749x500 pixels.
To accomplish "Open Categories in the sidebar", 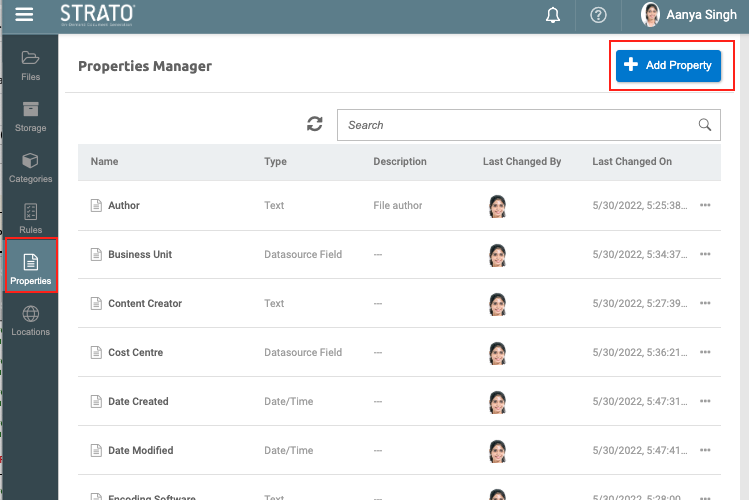I will [30, 167].
